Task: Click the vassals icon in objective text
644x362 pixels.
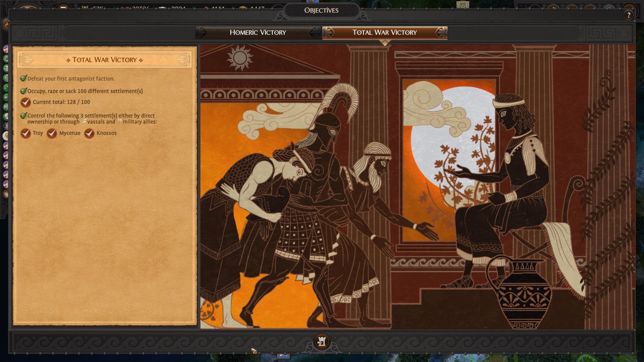Action: click(84, 121)
